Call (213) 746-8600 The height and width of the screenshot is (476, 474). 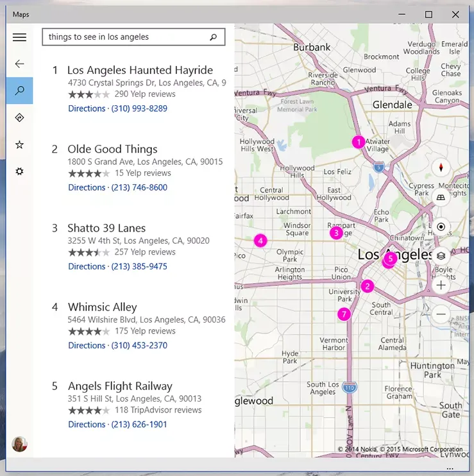139,187
